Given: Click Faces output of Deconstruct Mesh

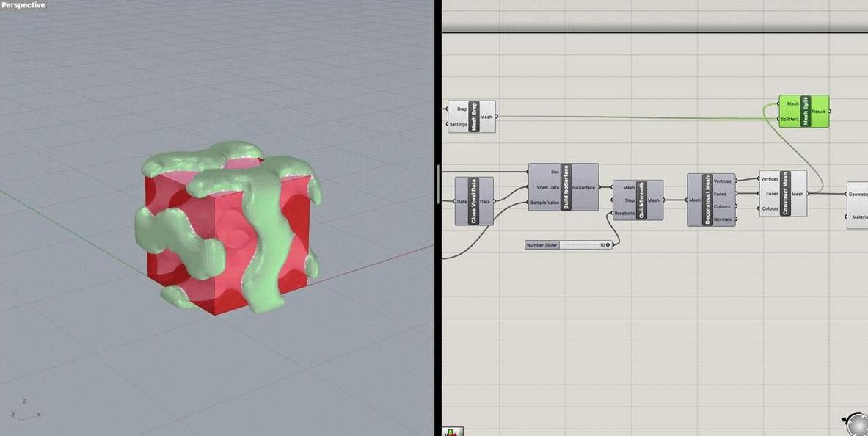Looking at the screenshot, I should [721, 194].
